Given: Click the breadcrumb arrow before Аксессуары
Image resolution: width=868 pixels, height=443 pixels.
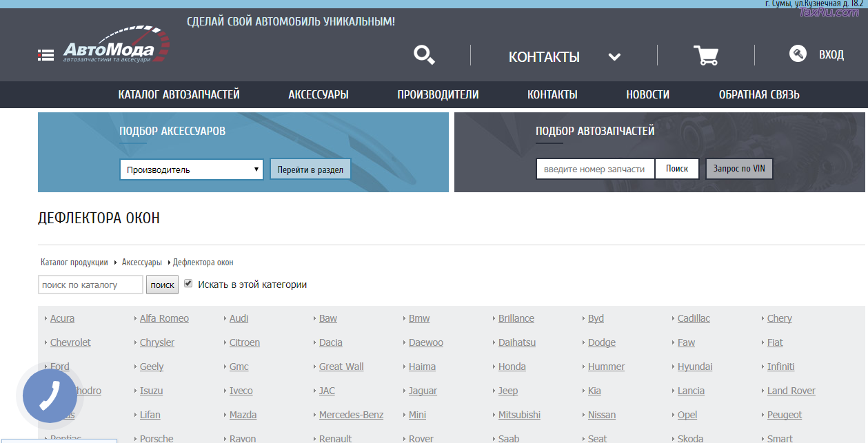Looking at the screenshot, I should coord(114,262).
